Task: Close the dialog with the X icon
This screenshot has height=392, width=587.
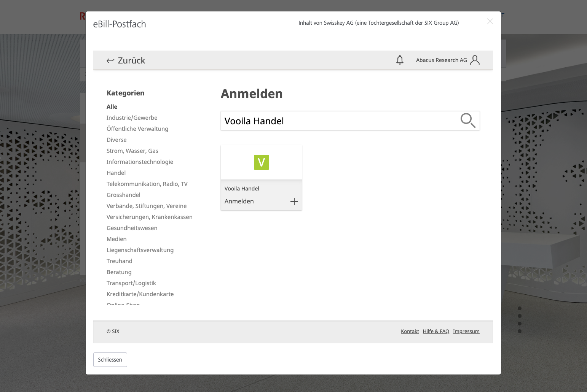Action: point(490,21)
